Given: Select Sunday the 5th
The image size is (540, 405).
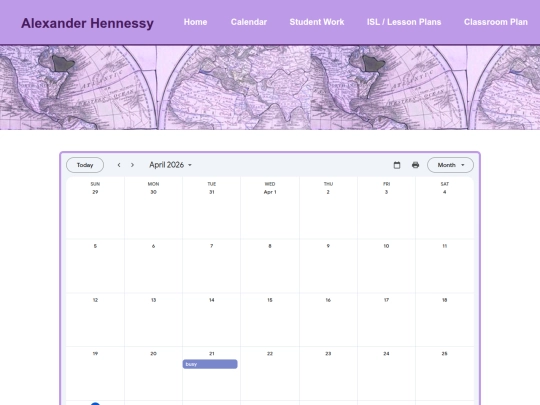Looking at the screenshot, I should coord(95,246).
